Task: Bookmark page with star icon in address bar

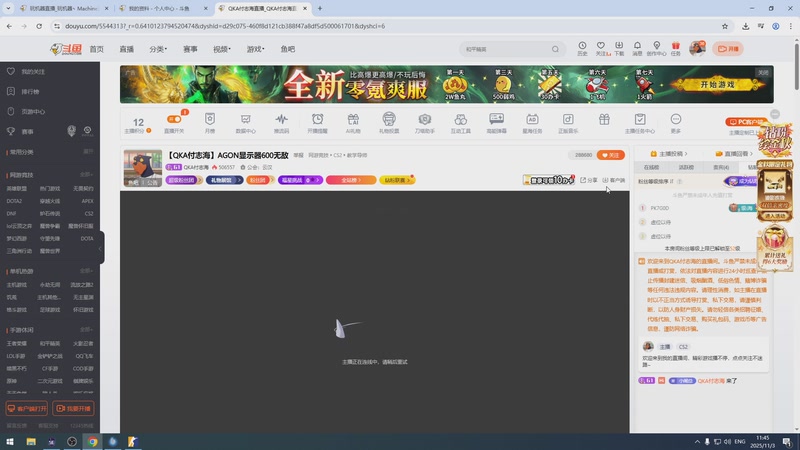Action: click(725, 26)
